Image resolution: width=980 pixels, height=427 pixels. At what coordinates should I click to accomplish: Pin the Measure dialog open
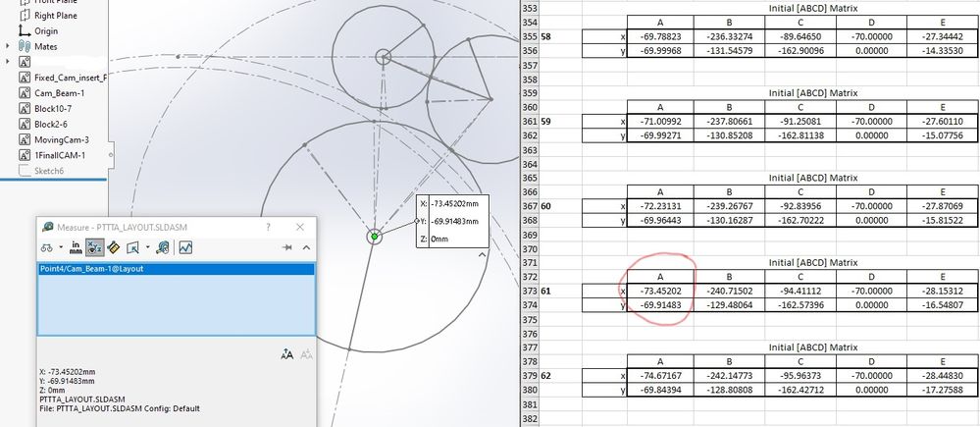(x=286, y=247)
